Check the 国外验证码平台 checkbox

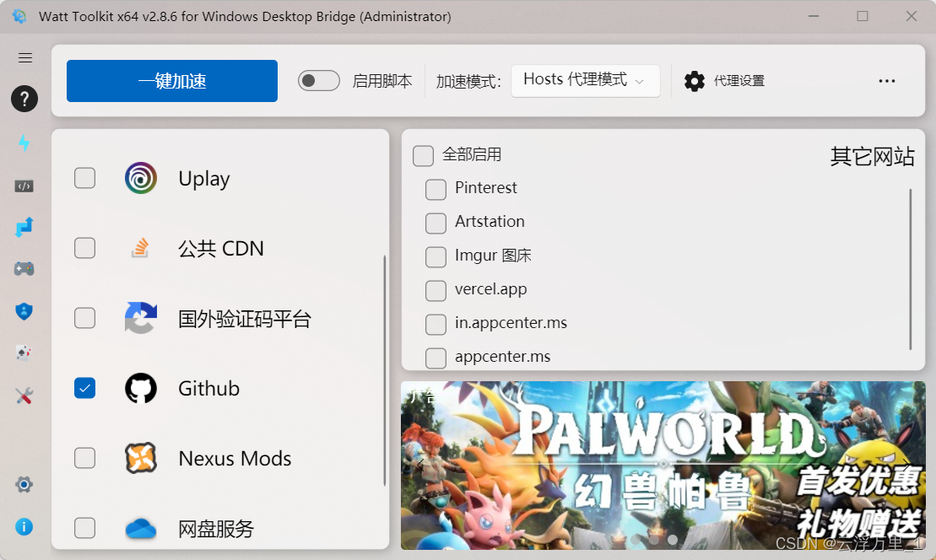[x=84, y=318]
